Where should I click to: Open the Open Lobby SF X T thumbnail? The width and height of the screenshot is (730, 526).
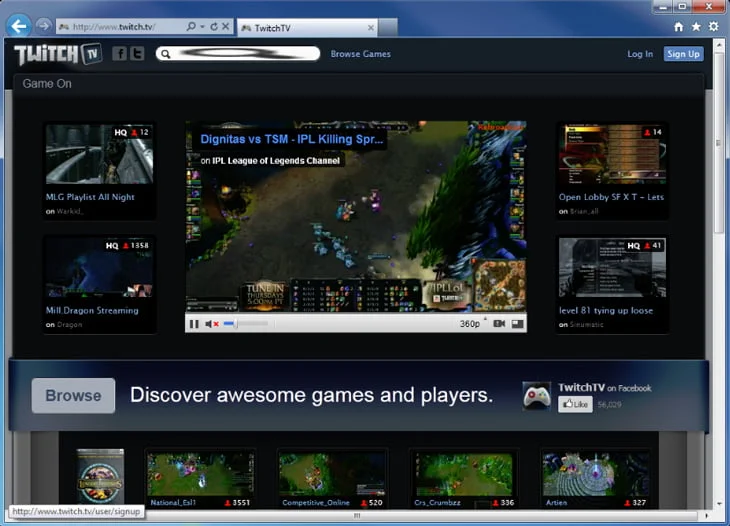pyautogui.click(x=612, y=154)
